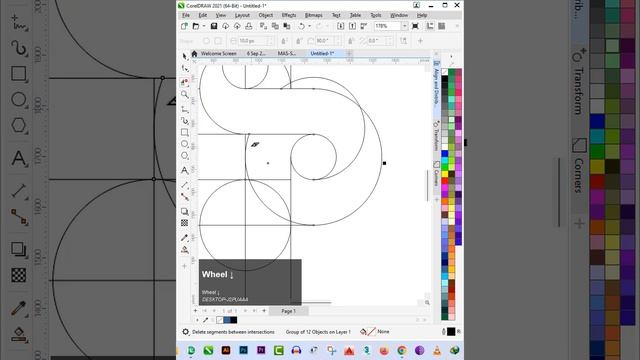
Task: Open Chrome from the taskbar
Action: [x=402, y=350]
